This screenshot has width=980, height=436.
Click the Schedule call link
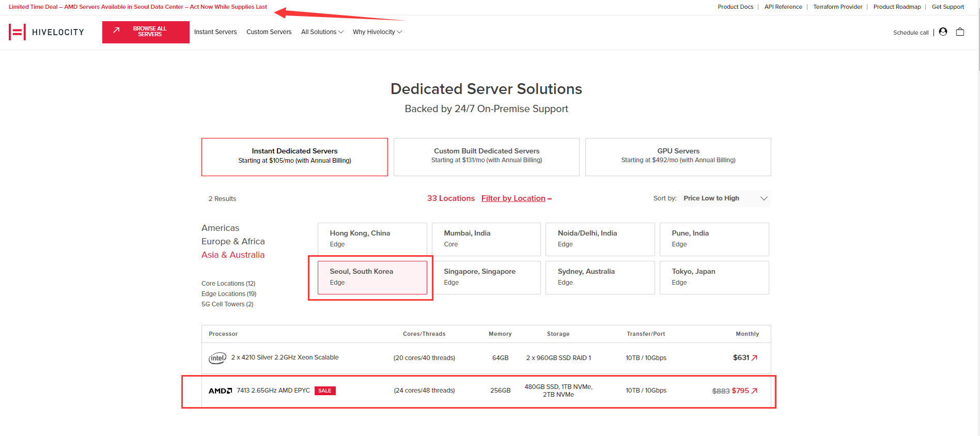(x=911, y=33)
